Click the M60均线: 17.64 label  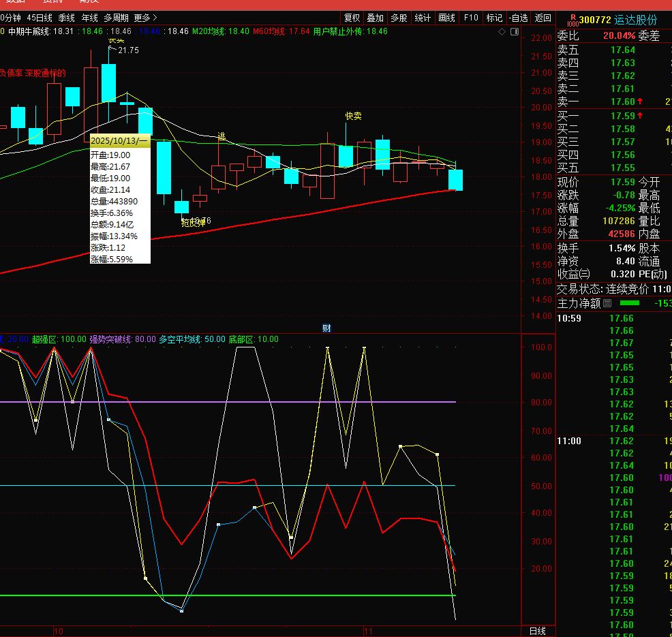click(x=281, y=31)
